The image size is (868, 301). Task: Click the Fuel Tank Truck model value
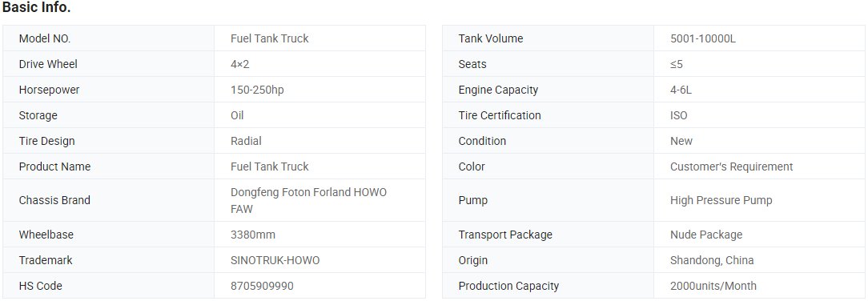pyautogui.click(x=270, y=38)
